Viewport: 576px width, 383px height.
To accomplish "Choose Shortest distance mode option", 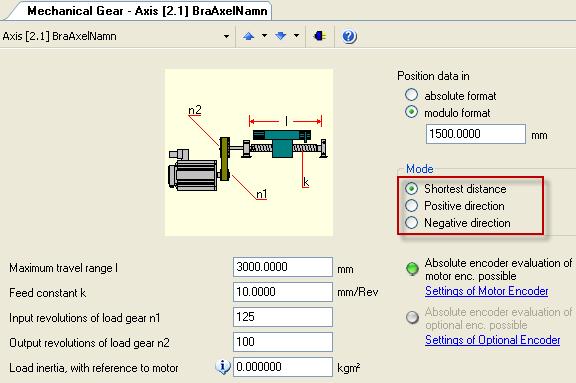I will 411,188.
